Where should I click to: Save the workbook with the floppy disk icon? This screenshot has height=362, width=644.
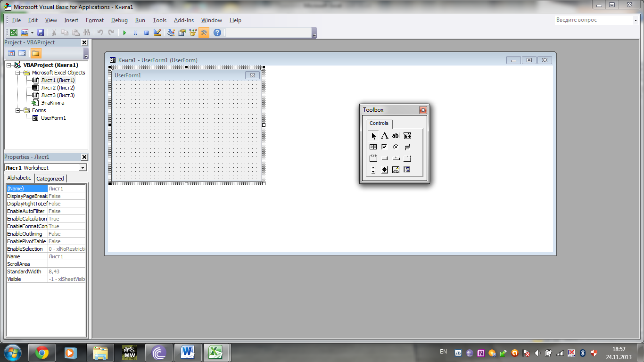(41, 33)
